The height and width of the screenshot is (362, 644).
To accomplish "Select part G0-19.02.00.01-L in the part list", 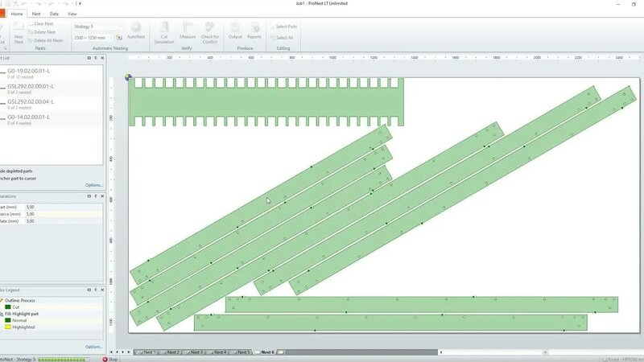I will [52, 73].
